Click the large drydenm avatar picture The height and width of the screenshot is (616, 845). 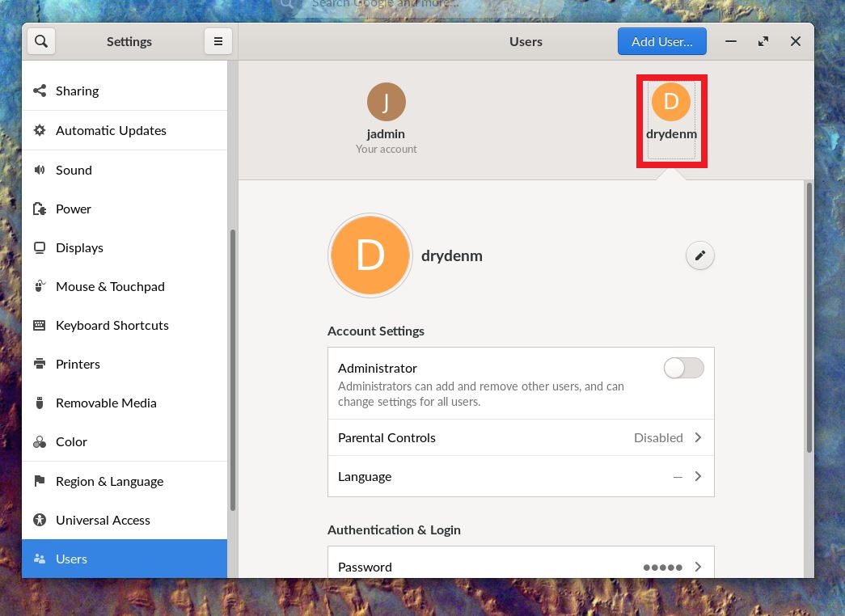pyautogui.click(x=370, y=255)
